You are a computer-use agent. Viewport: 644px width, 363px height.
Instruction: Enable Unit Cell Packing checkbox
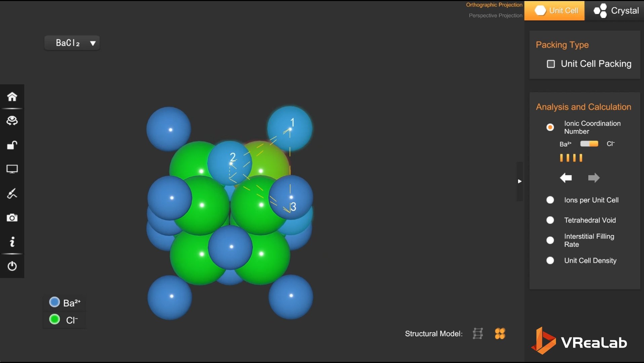pyautogui.click(x=551, y=64)
